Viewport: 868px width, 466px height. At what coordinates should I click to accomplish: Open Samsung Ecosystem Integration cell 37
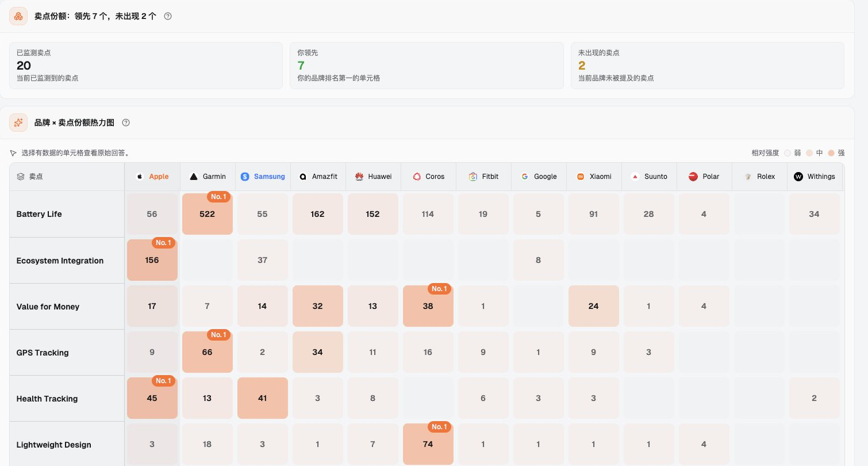(x=263, y=260)
